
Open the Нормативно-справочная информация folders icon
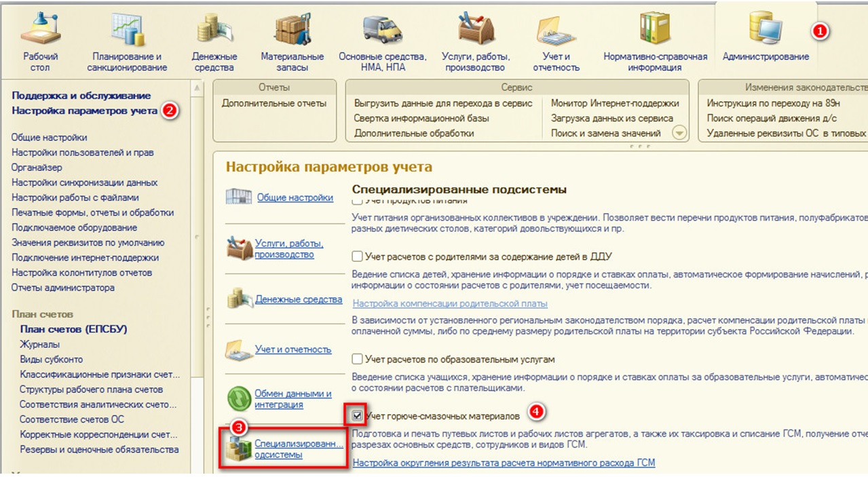coord(655,28)
